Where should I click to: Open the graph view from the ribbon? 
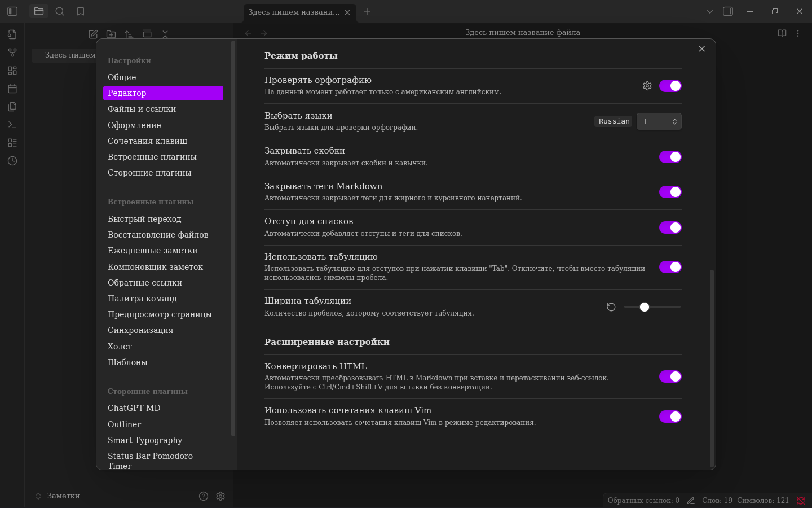[x=12, y=52]
